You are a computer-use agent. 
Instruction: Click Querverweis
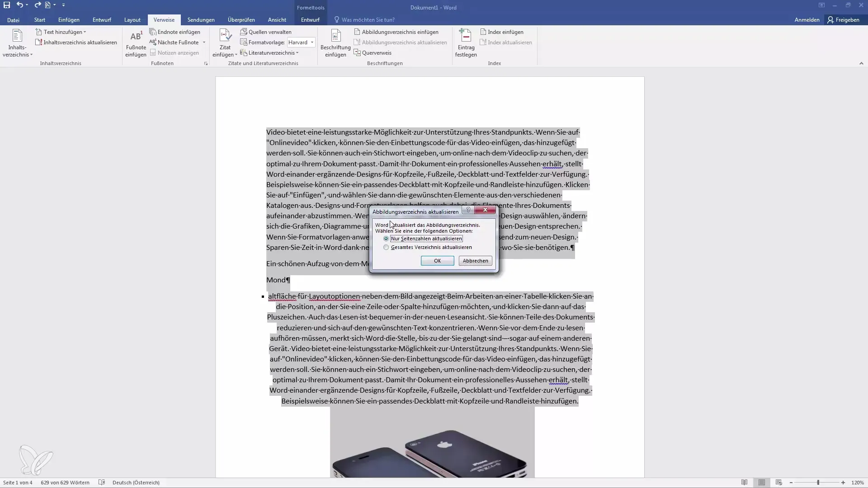[373, 53]
